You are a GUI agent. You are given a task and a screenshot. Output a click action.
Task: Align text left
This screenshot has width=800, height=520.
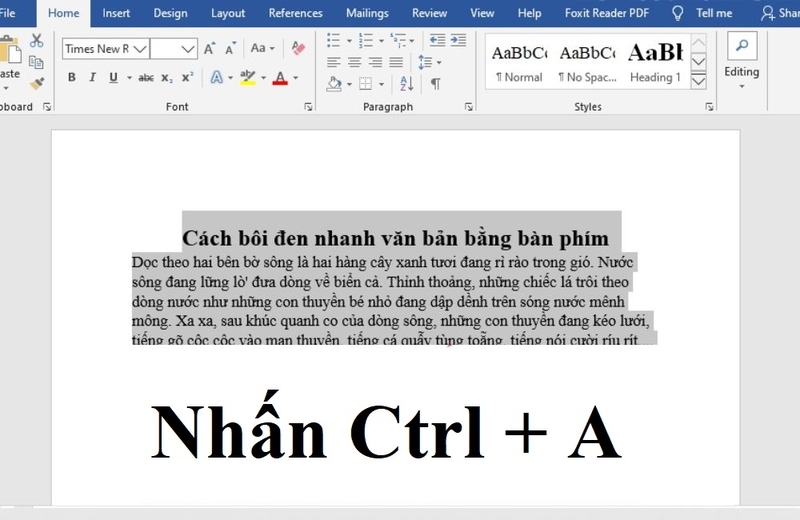[334, 62]
